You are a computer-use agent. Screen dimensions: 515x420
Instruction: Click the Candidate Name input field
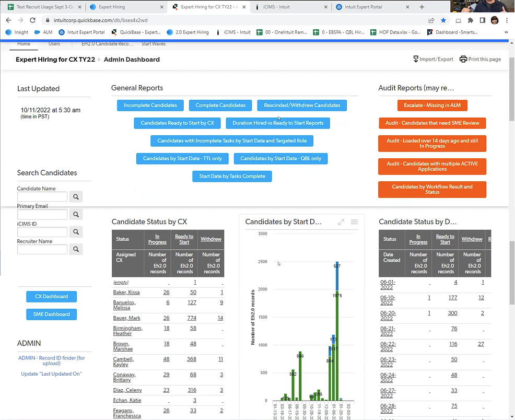pyautogui.click(x=42, y=197)
